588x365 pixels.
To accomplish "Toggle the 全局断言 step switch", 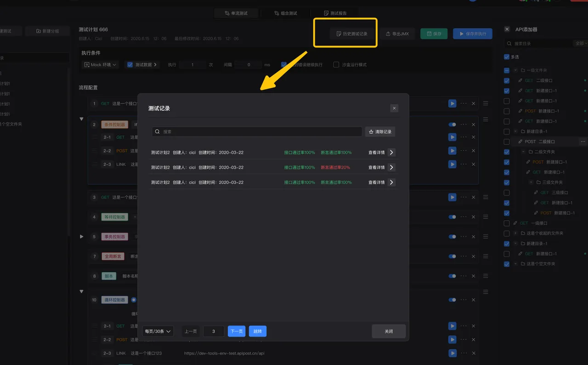I will point(452,257).
